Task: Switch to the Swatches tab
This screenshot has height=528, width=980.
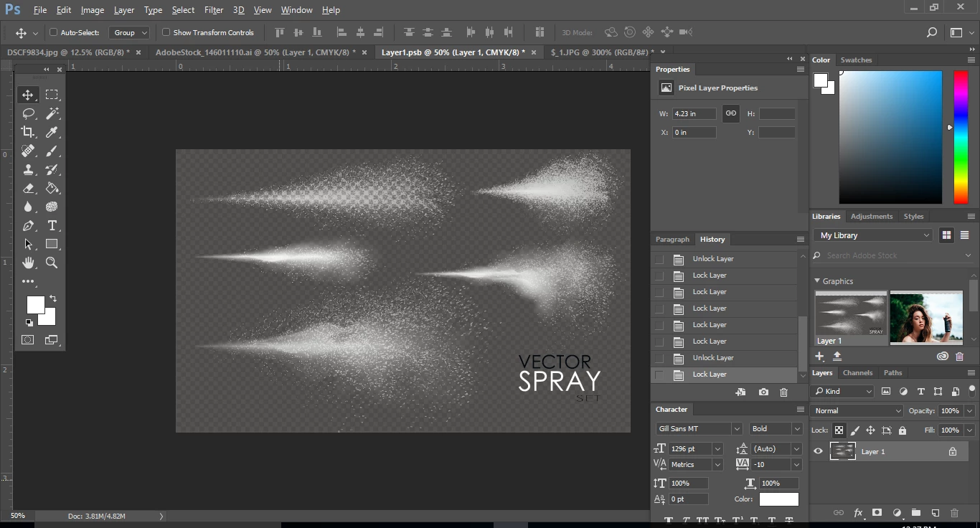Action: (x=856, y=60)
